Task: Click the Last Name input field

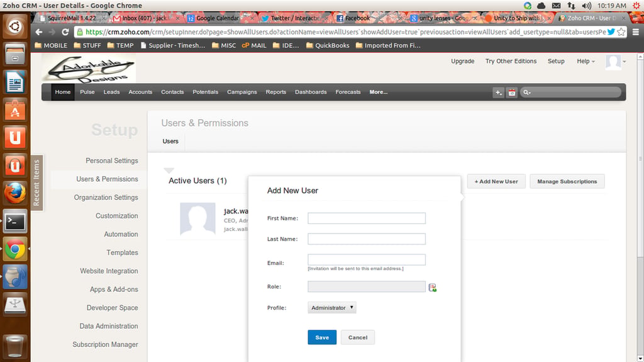Action: coord(367,239)
